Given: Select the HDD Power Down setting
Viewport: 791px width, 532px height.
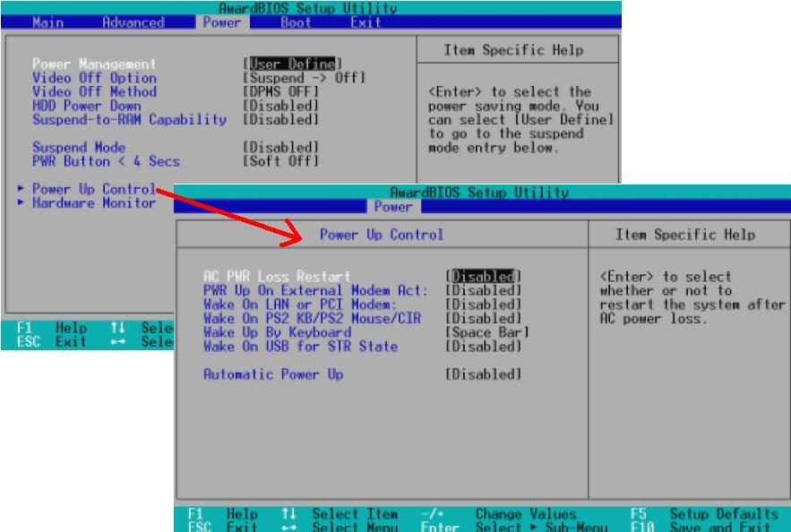Looking at the screenshot, I should [x=87, y=106].
